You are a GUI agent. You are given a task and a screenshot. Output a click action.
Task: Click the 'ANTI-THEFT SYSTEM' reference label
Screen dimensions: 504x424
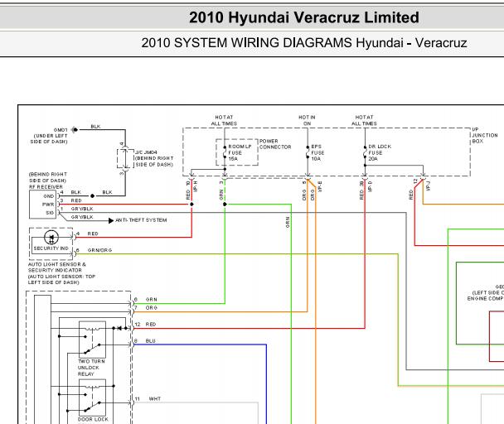tap(141, 220)
